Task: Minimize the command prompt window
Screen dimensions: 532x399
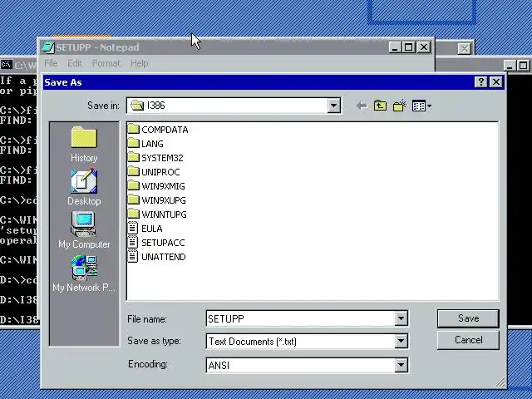Action: tap(510, 65)
